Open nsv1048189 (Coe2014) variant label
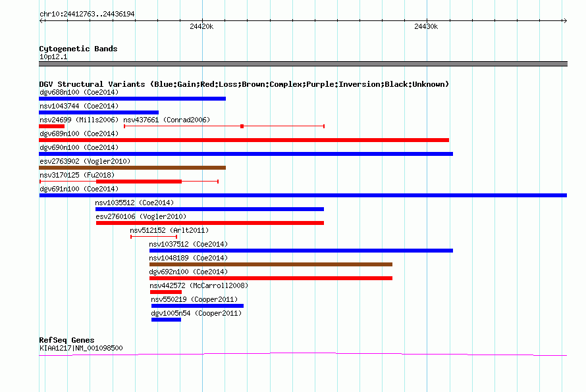586x392 pixels. (x=188, y=258)
